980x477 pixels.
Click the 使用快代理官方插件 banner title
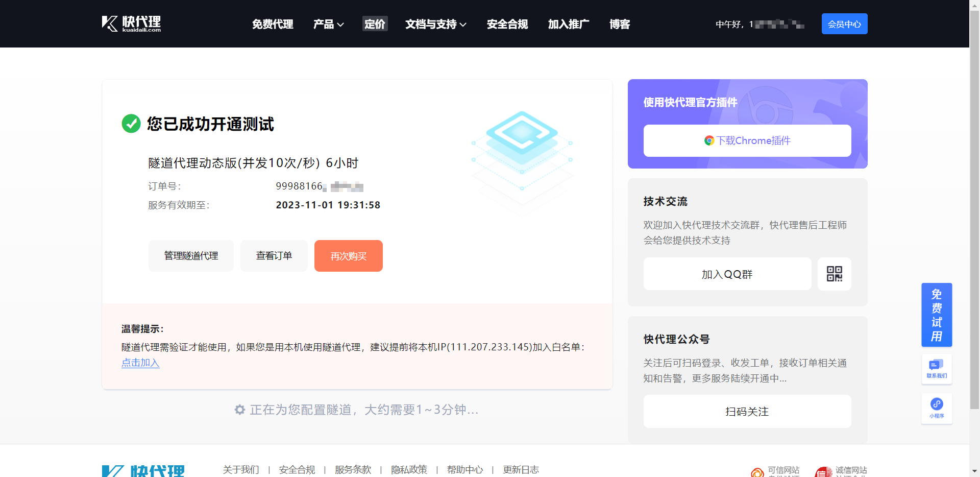[x=690, y=102]
